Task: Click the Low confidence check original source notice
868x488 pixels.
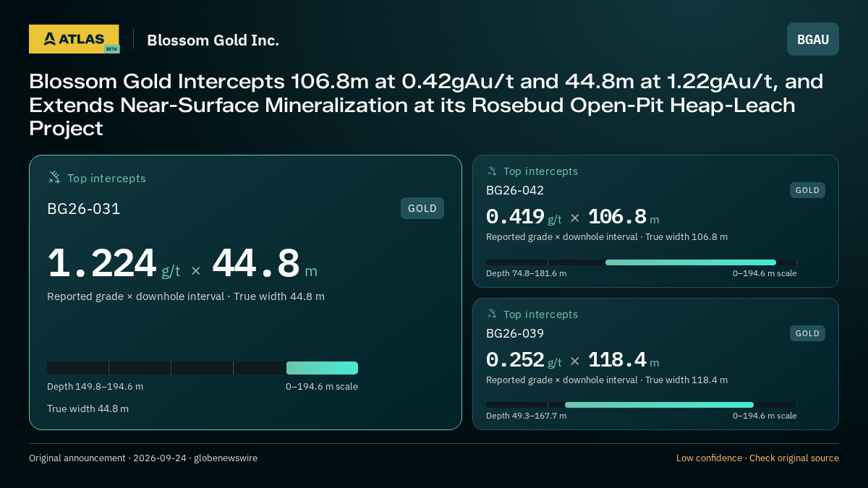Action: [x=757, y=458]
